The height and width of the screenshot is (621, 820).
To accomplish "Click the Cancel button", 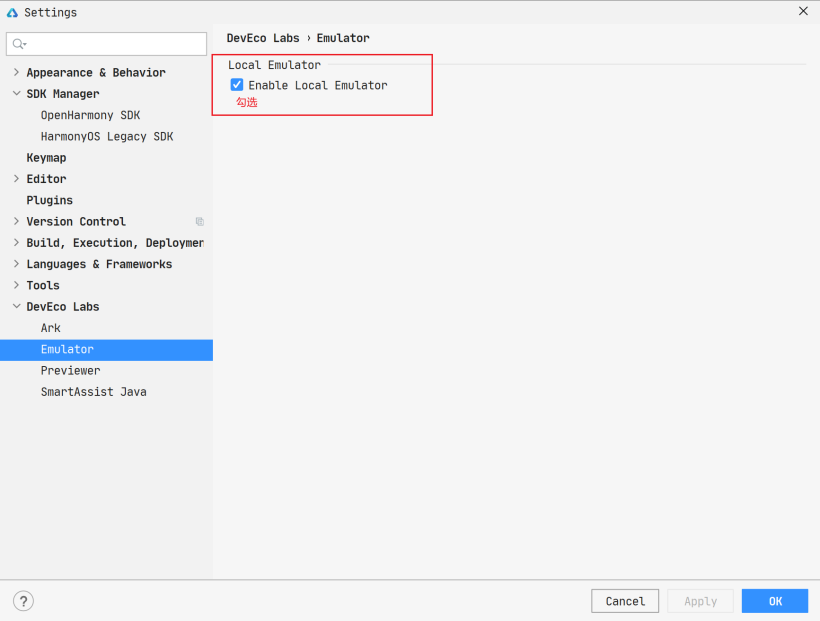I will [x=625, y=601].
